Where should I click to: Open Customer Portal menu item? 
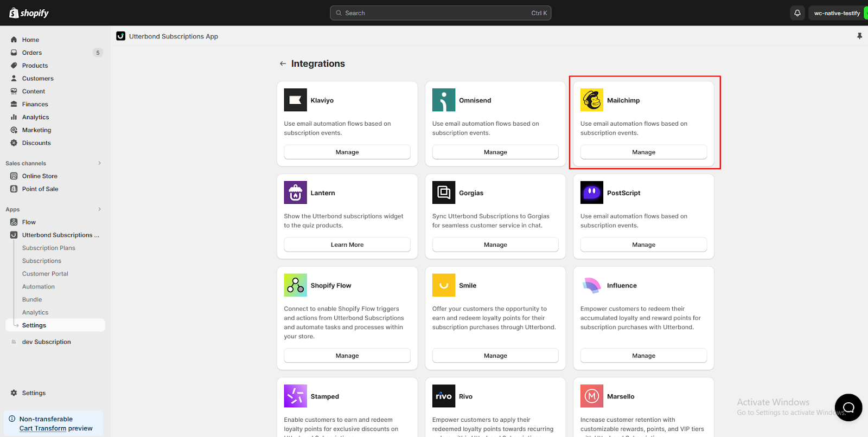coord(45,274)
